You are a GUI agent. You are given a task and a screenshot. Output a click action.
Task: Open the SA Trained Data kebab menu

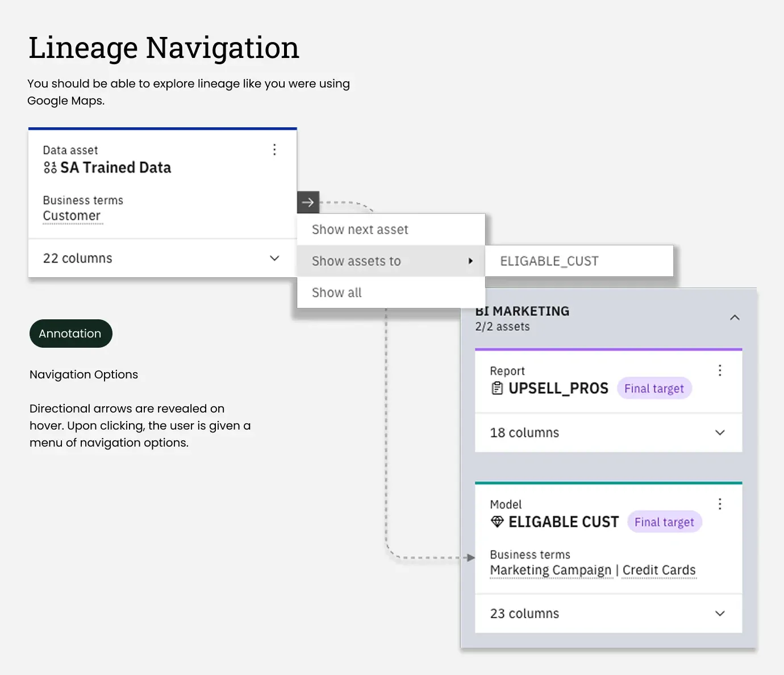[274, 149]
